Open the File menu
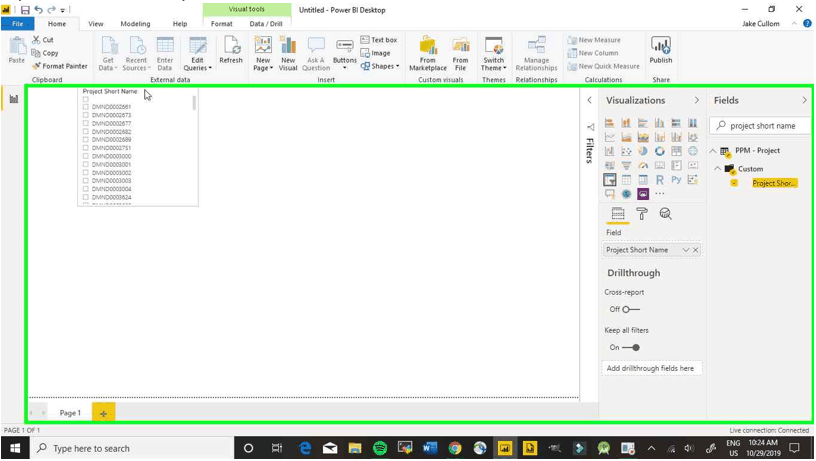 click(x=17, y=23)
